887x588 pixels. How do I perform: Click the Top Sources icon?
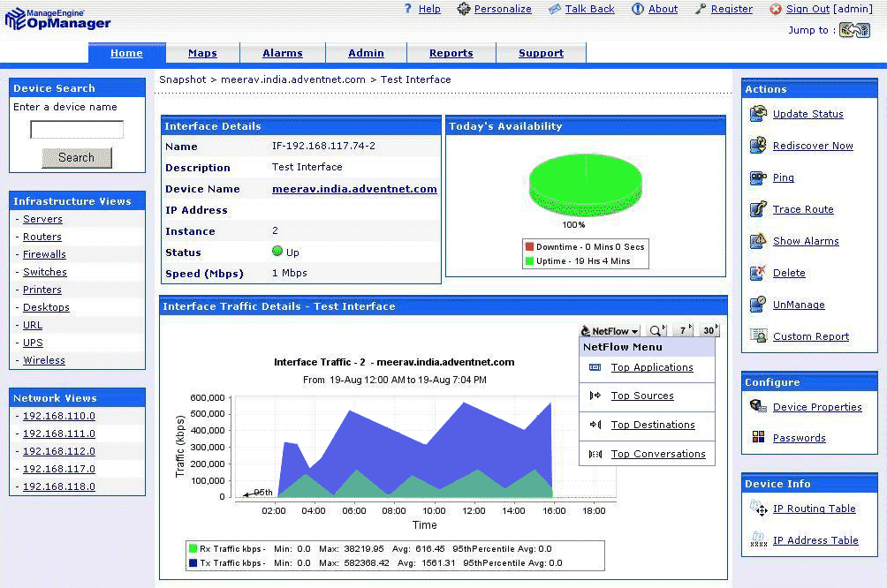(x=595, y=396)
